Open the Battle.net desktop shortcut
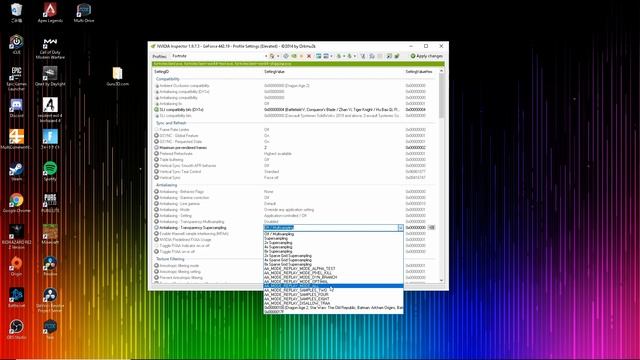 (x=16, y=297)
